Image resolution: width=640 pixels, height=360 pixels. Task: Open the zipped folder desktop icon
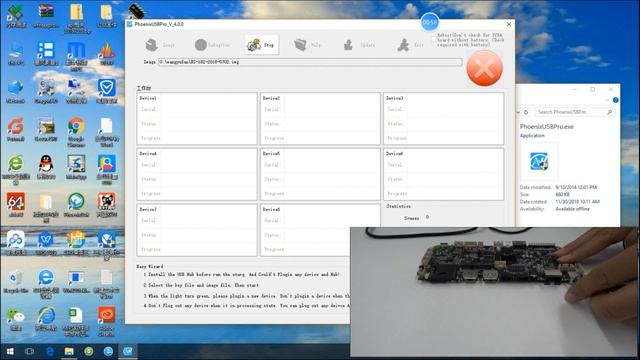click(76, 18)
